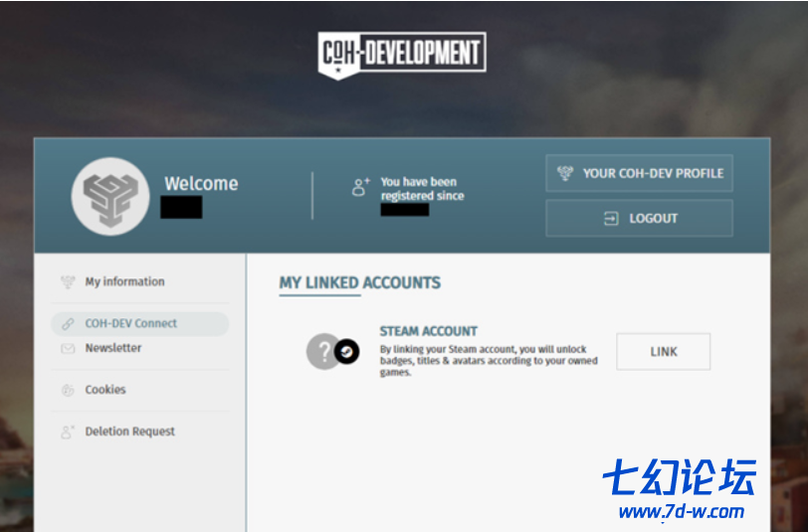808x532 pixels.
Task: Click the chain link icon beside COH-DEV Connect
Action: (x=68, y=323)
